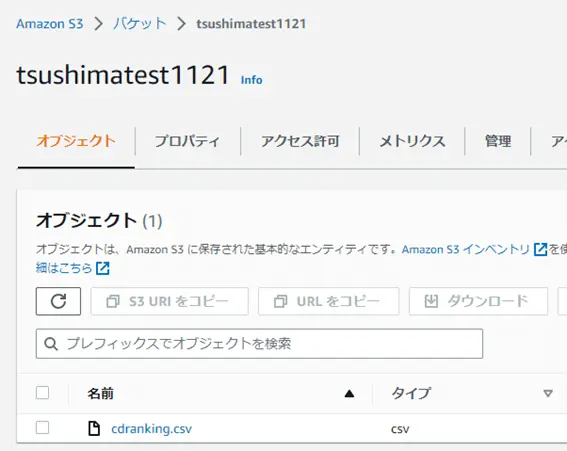Screen dimensions: 567x451
Task: Click the copy icon in S3 URI button
Action: pos(112,301)
